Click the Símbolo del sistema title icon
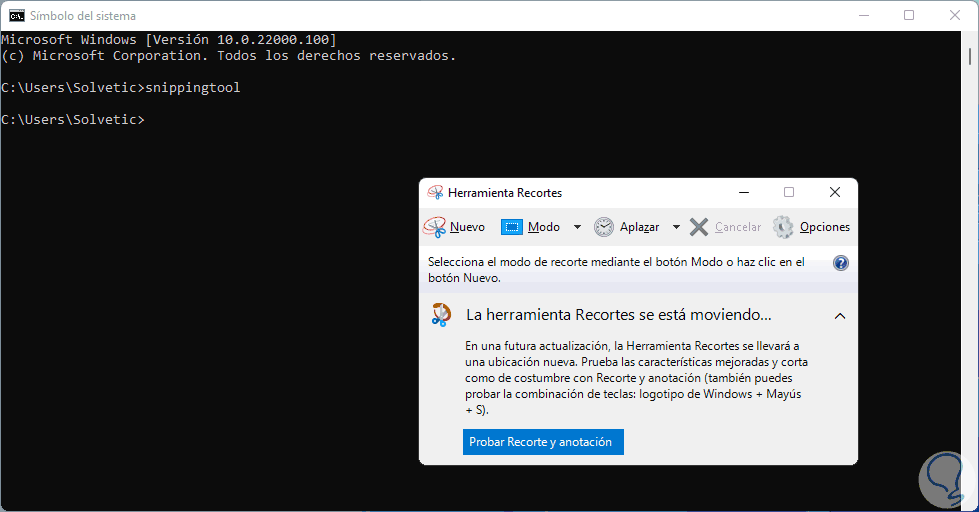The image size is (979, 512). click(17, 16)
